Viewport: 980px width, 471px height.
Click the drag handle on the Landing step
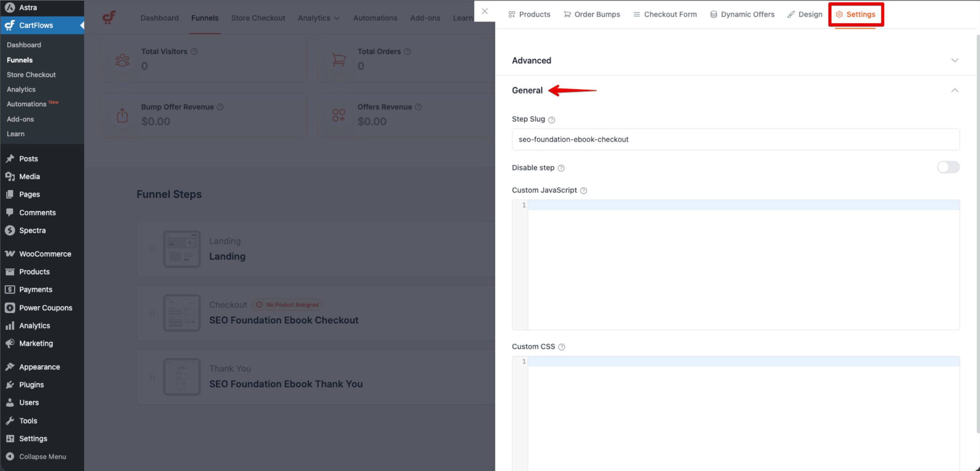tap(152, 249)
